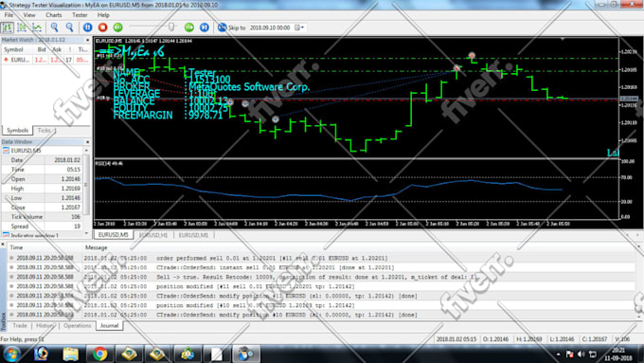Pause the strategy test visualization
The height and width of the screenshot is (363, 644).
point(87,27)
